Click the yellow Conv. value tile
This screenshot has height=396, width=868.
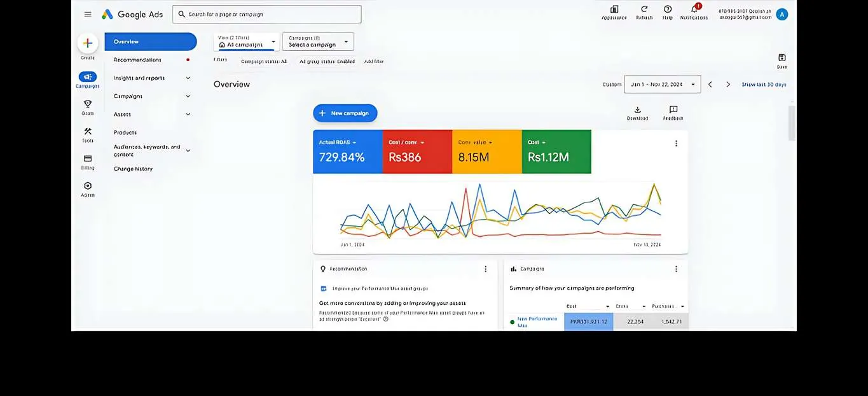click(487, 152)
